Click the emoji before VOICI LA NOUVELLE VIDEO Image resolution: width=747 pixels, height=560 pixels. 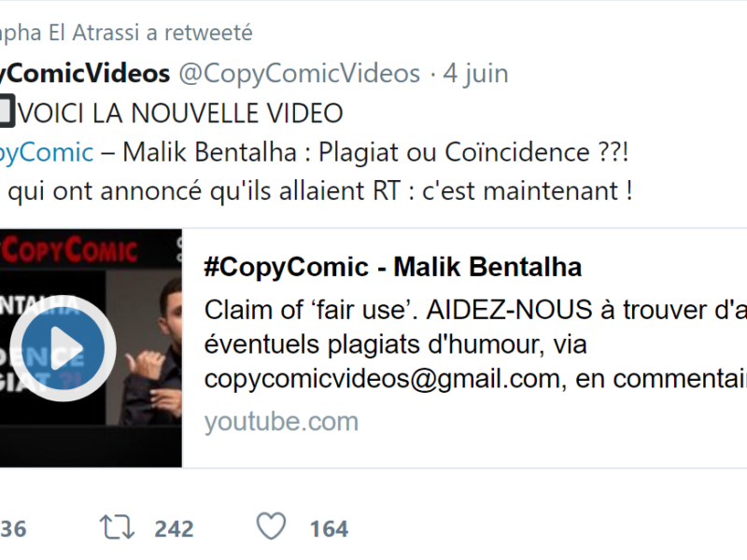tap(6, 113)
